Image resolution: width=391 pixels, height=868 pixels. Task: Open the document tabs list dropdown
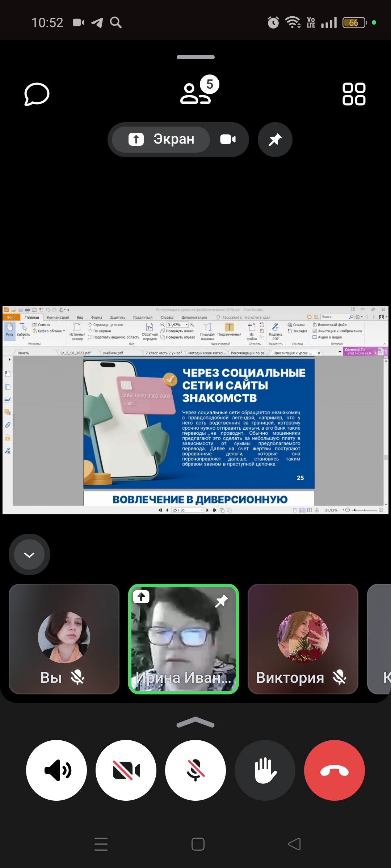tap(340, 352)
